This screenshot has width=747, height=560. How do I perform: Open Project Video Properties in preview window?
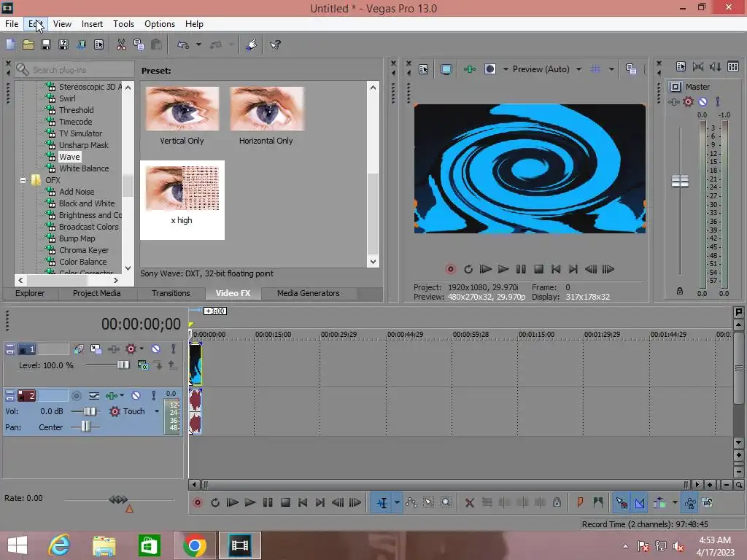coord(424,69)
